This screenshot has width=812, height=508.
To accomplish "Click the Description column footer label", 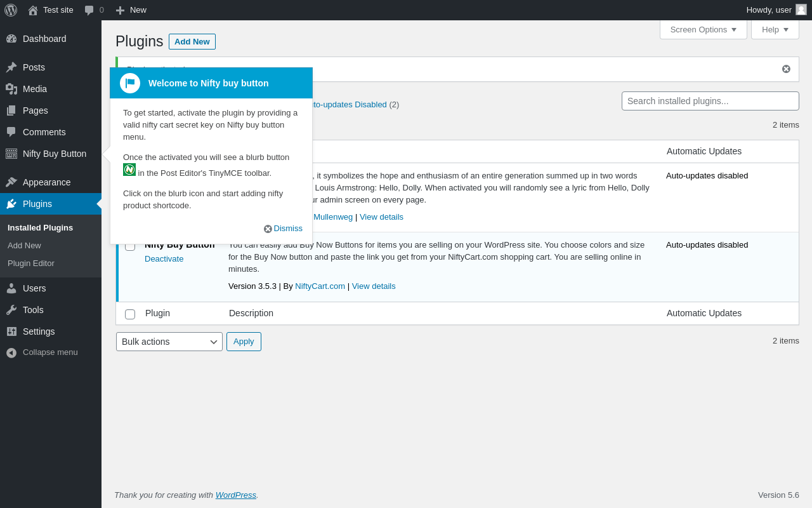I will (x=251, y=313).
